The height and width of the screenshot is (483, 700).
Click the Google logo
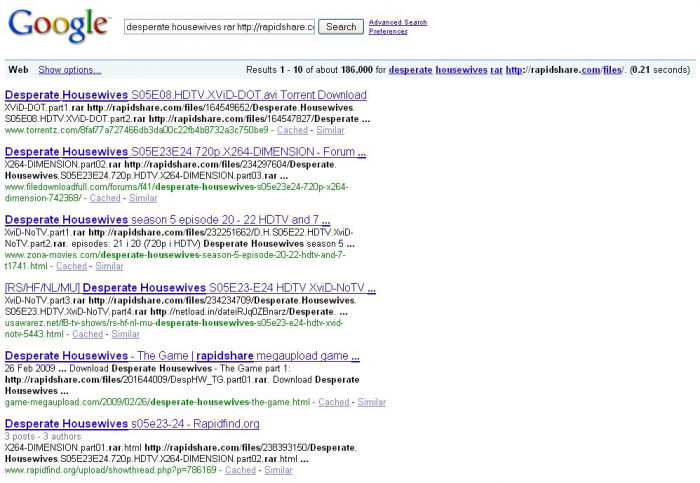pos(58,25)
